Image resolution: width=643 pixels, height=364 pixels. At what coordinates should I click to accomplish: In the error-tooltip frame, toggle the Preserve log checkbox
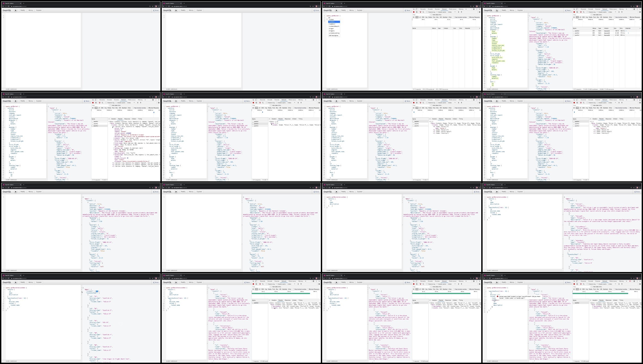point(587,284)
